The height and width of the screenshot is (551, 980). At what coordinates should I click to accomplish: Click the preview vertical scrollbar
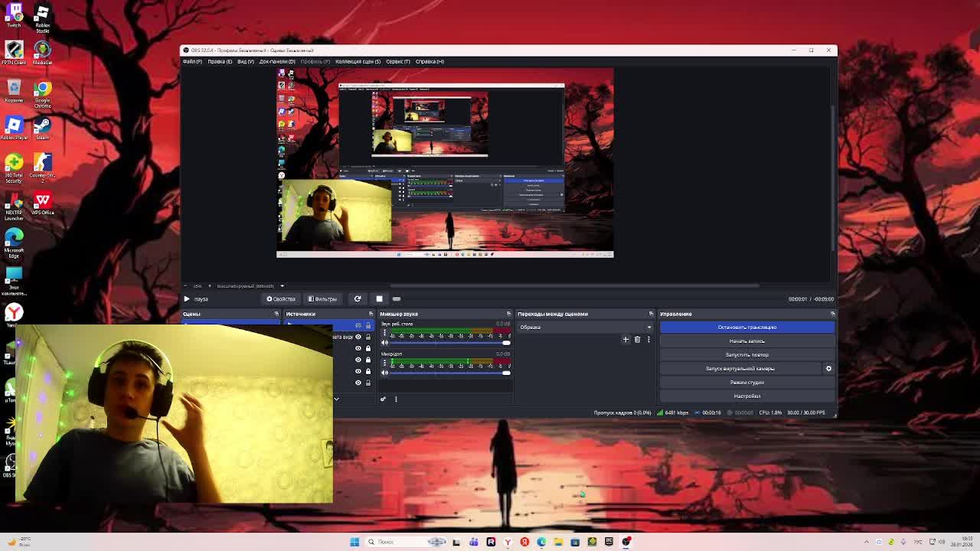pyautogui.click(x=833, y=176)
